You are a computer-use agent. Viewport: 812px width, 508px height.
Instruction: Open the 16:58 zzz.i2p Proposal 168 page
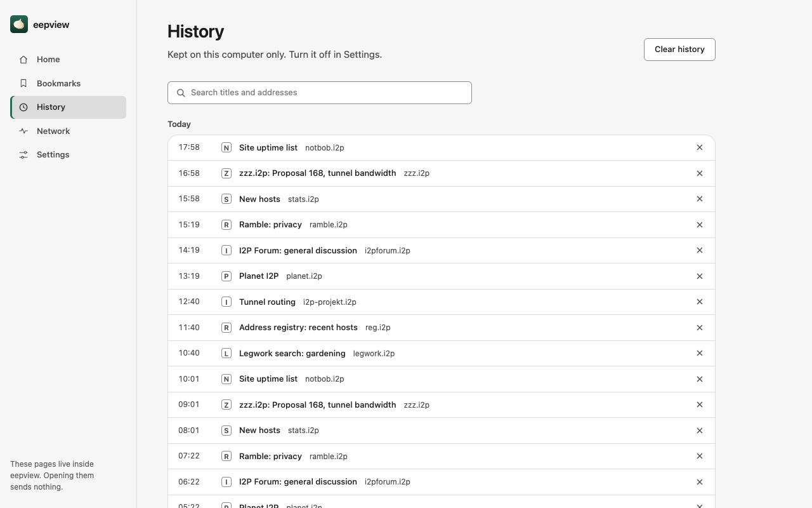click(317, 173)
